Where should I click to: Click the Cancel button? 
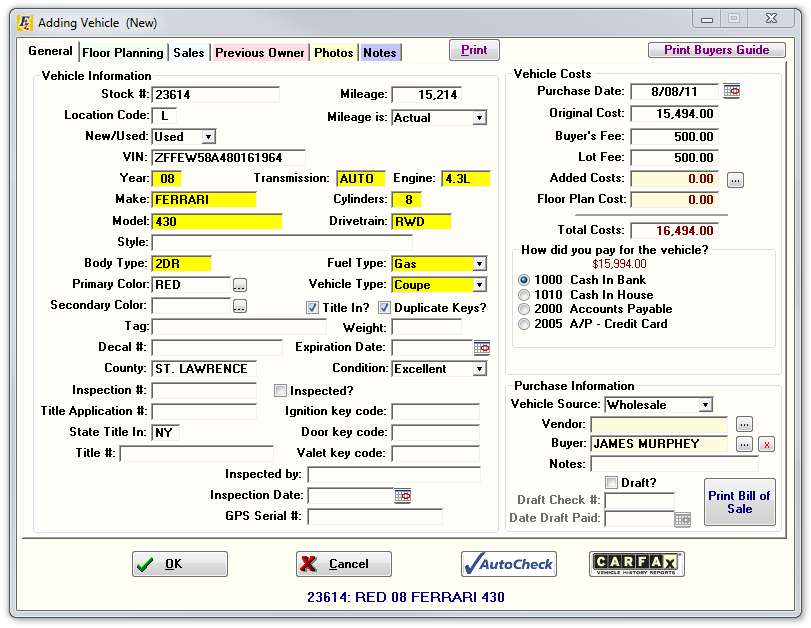(x=343, y=564)
